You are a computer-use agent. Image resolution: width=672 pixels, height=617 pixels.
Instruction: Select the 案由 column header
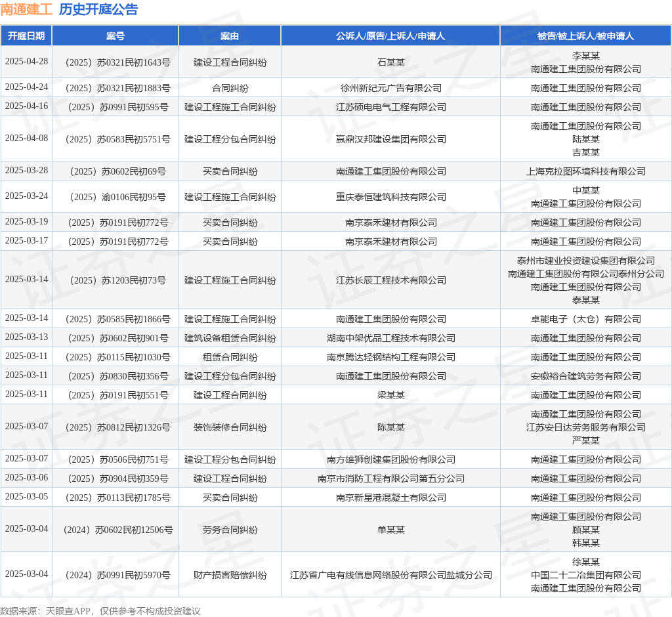pos(230,36)
